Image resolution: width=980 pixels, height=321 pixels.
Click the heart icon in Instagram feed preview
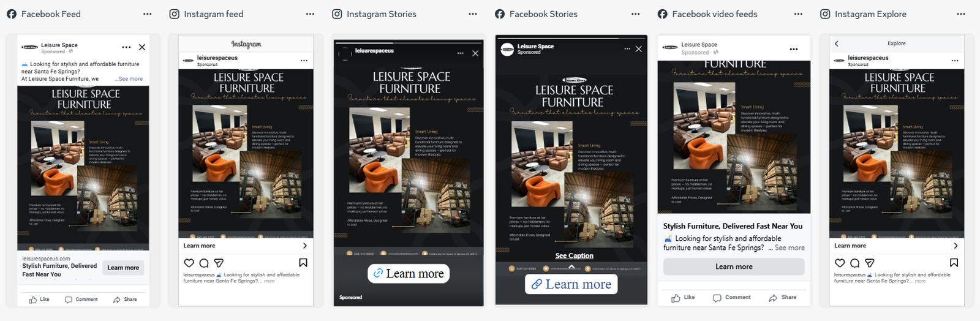coord(189,263)
